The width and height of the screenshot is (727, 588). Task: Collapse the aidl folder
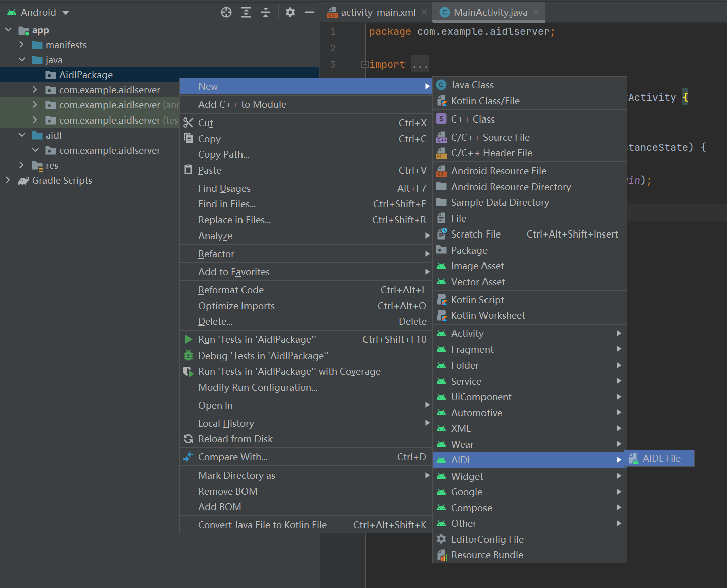coord(22,135)
